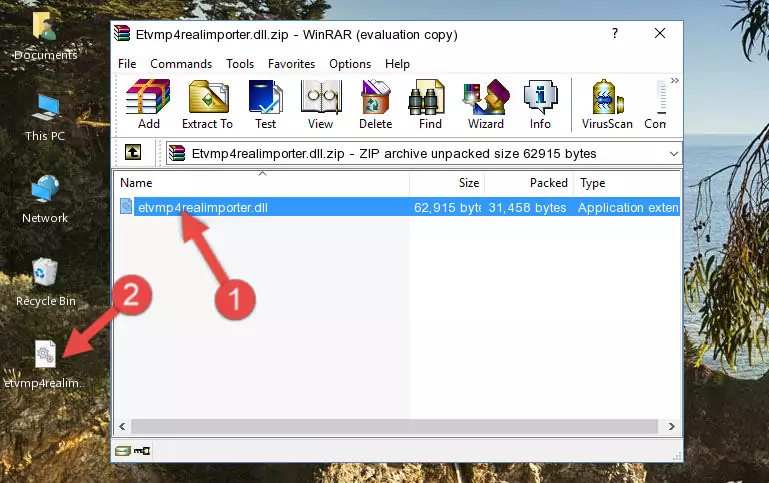Open the Favorites menu
The height and width of the screenshot is (483, 769).
click(291, 64)
